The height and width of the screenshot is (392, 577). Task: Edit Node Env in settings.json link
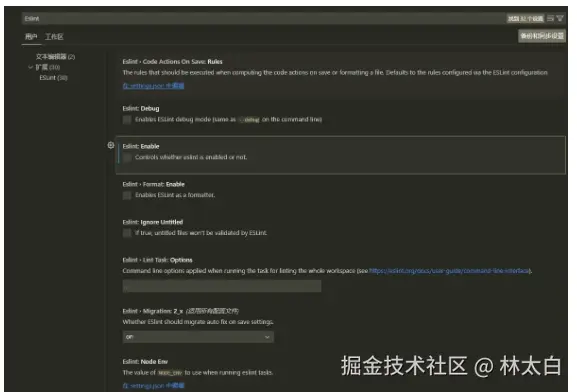coord(153,385)
